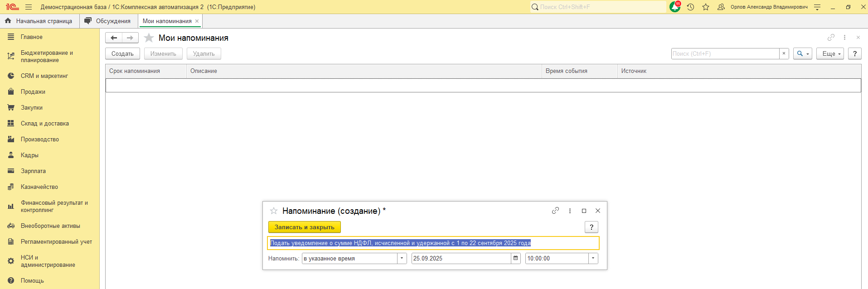Expand the time 10:00:00 dropdown
The image size is (868, 289).
tap(593, 258)
